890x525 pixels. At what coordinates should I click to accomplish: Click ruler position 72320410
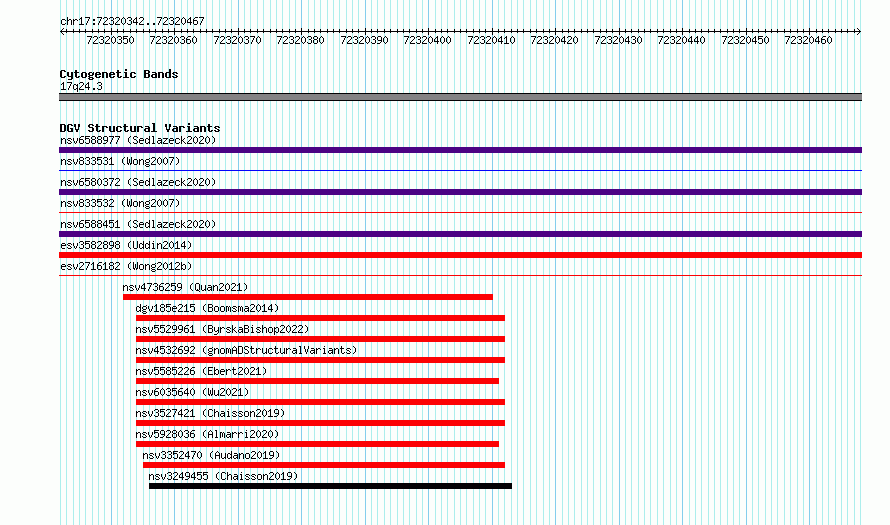tap(492, 40)
